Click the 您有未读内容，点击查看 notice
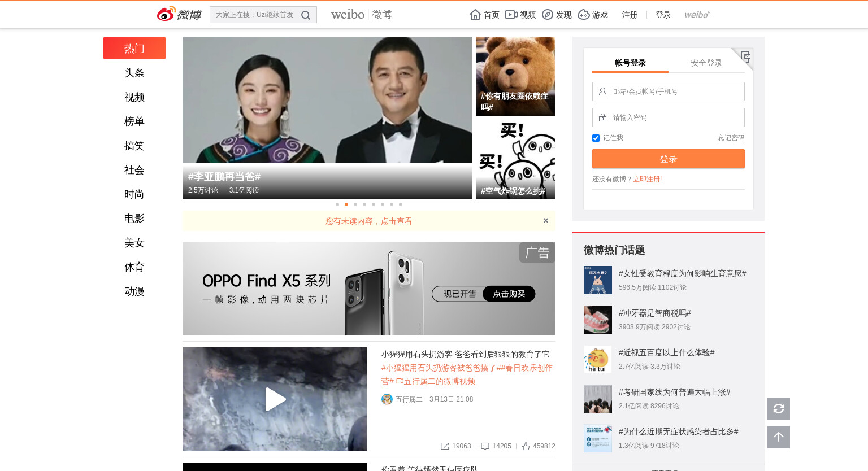 click(369, 221)
